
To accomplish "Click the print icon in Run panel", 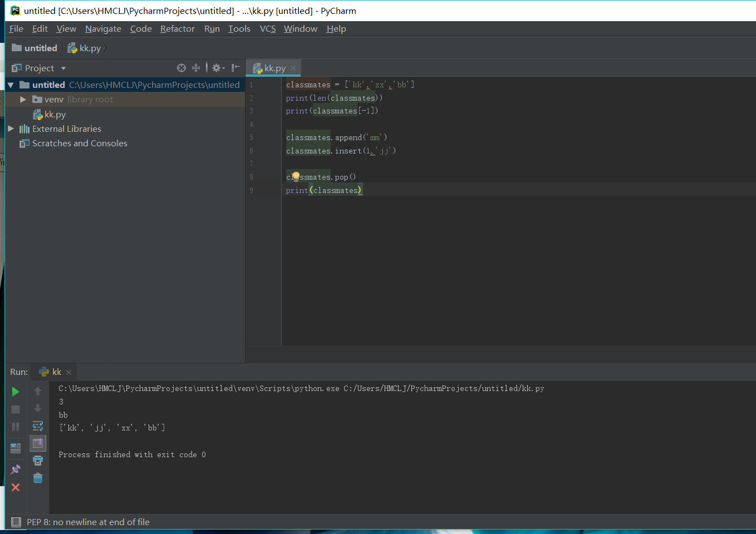I will pyautogui.click(x=38, y=461).
